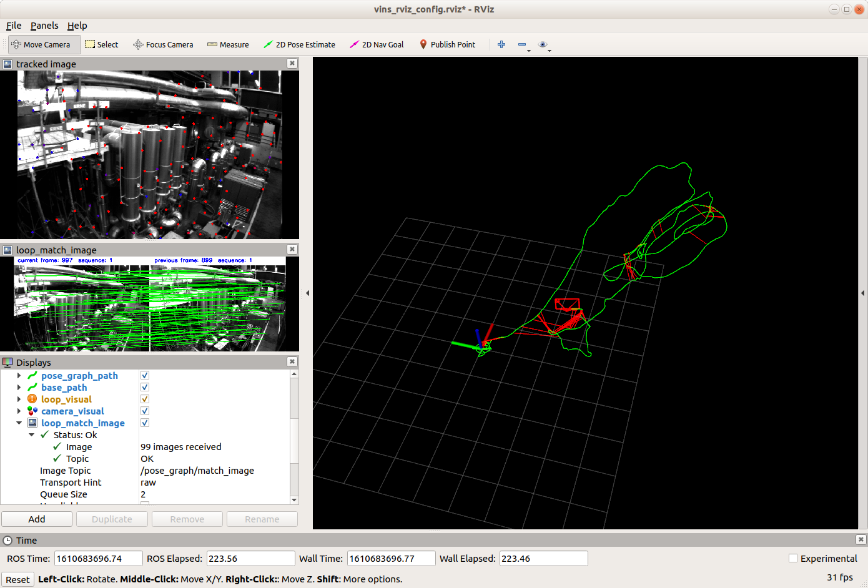868x588 pixels.
Task: Pick the Measure tool
Action: click(x=228, y=44)
